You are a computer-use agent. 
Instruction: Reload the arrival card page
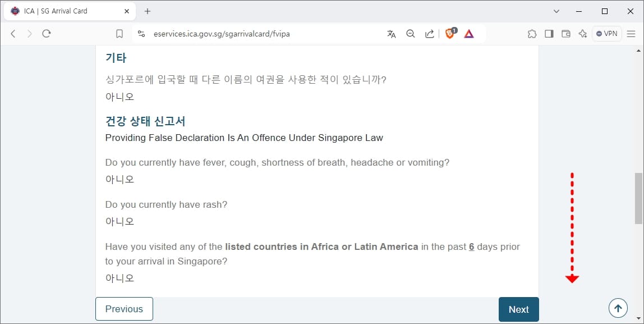point(47,34)
